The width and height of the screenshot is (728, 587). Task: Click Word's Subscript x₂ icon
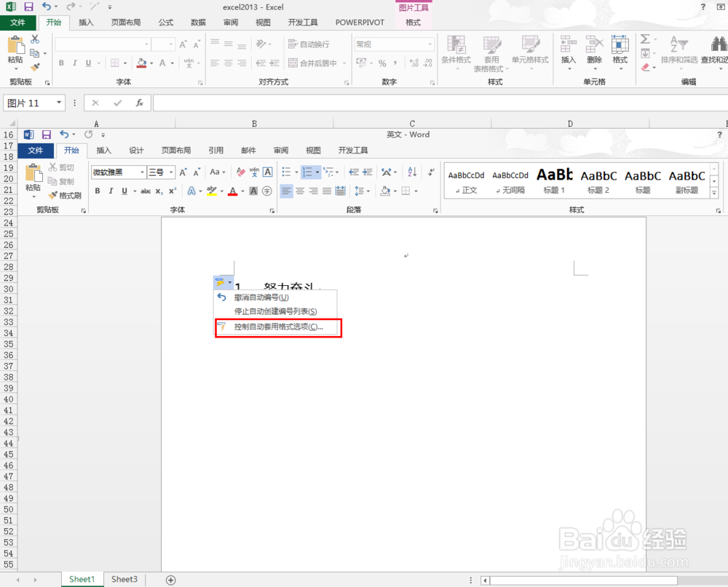click(159, 191)
